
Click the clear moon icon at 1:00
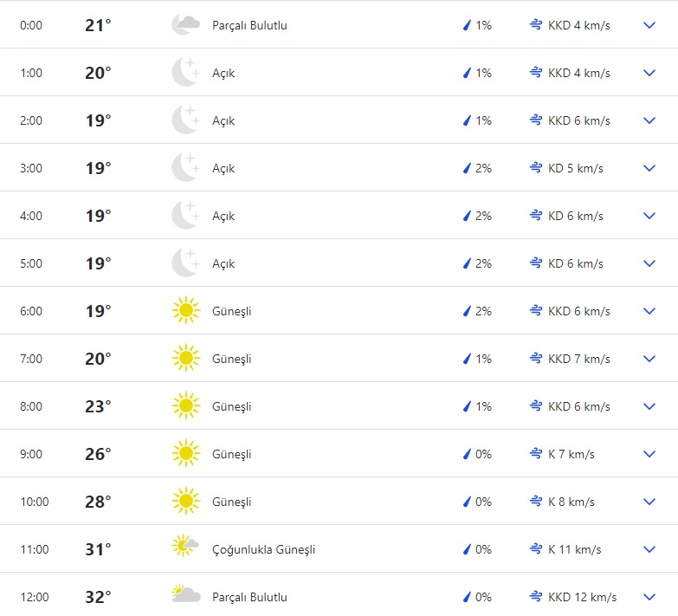185,73
